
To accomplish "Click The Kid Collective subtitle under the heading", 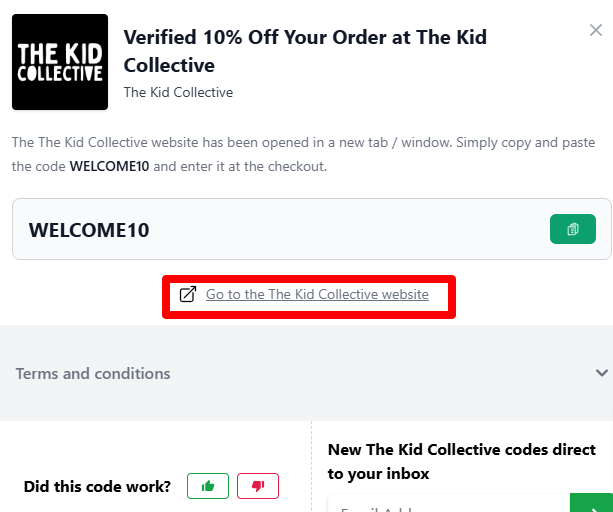I will tap(178, 92).
